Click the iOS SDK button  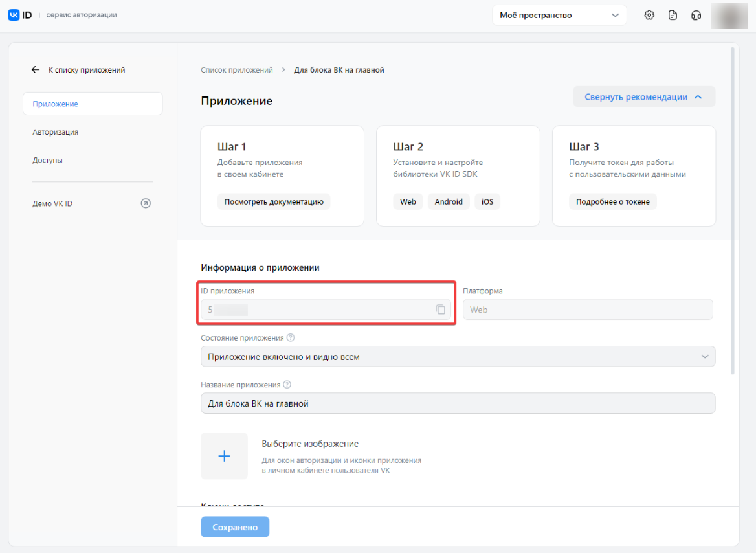click(487, 201)
